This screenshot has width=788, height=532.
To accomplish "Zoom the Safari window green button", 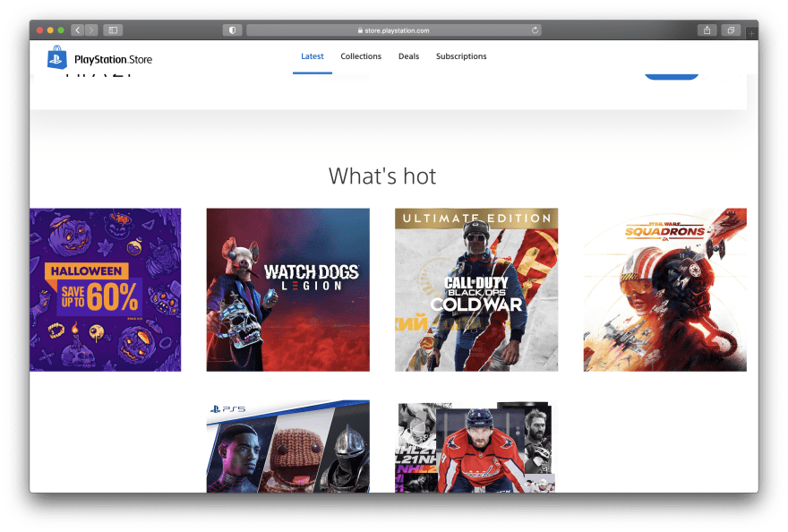I will point(61,30).
